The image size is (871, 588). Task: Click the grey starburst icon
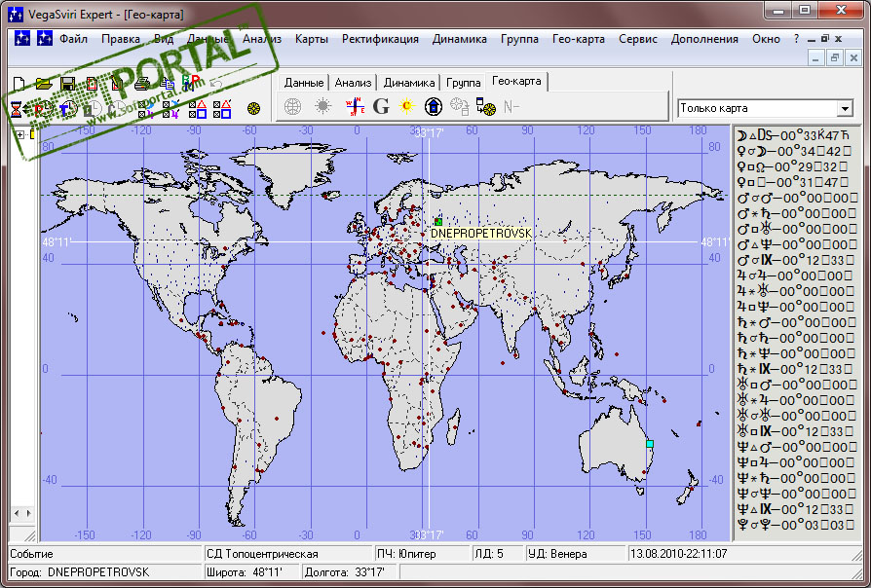[322, 106]
